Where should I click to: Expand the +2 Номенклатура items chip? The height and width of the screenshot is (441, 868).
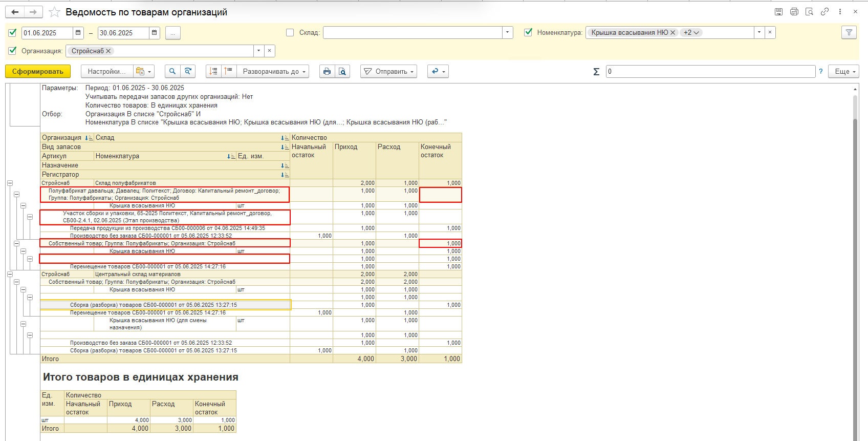click(691, 33)
